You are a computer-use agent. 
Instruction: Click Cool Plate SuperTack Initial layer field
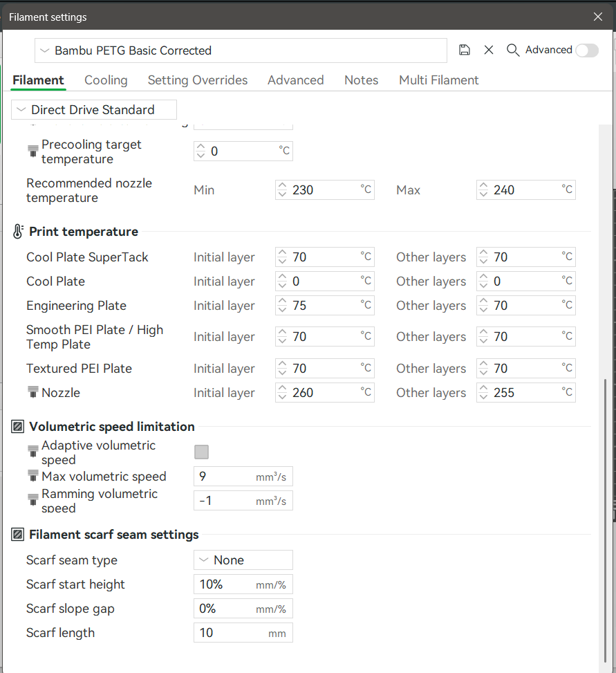coord(325,257)
